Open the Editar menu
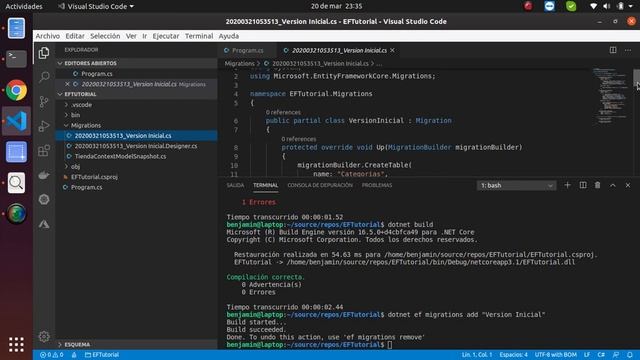Viewport: 640px width, 360px height. tap(75, 36)
